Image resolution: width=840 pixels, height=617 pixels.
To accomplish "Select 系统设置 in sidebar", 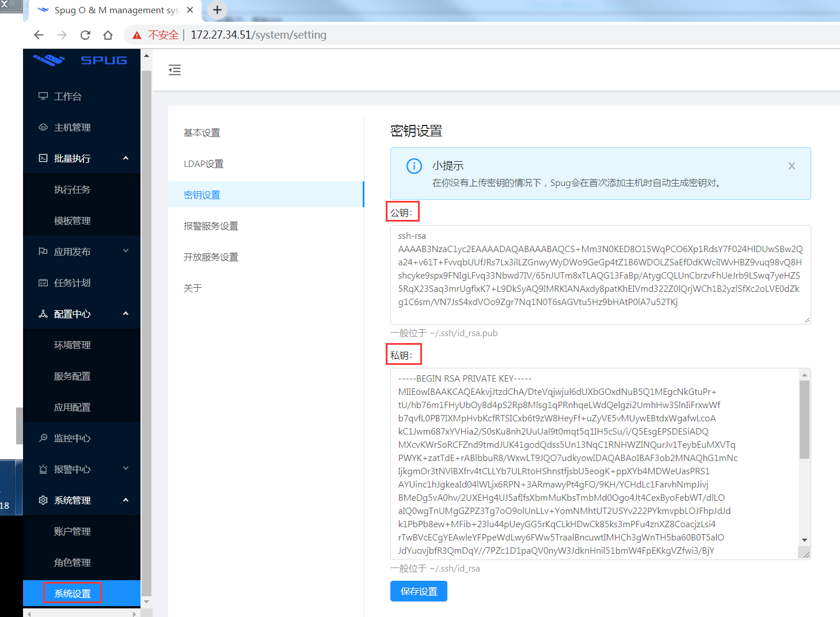I will click(82, 593).
